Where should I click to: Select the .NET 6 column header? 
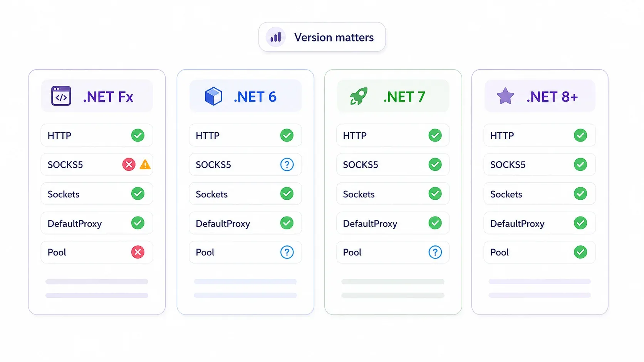pyautogui.click(x=245, y=96)
